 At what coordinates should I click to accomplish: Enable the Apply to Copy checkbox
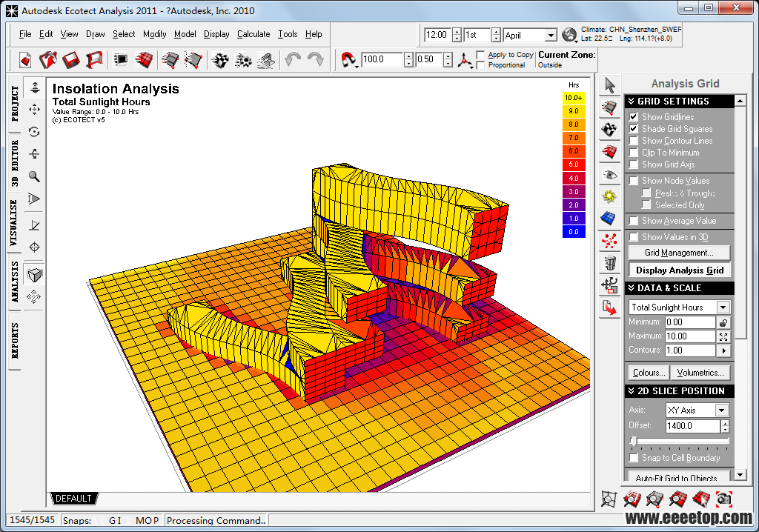point(480,55)
